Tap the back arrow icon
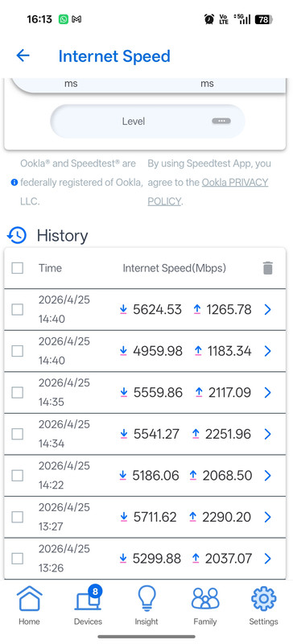Screen dimensions: 293x644 pyautogui.click(x=23, y=56)
